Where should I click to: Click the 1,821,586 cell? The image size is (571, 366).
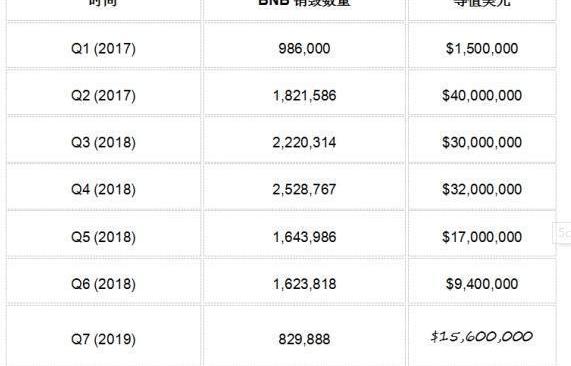coord(304,95)
